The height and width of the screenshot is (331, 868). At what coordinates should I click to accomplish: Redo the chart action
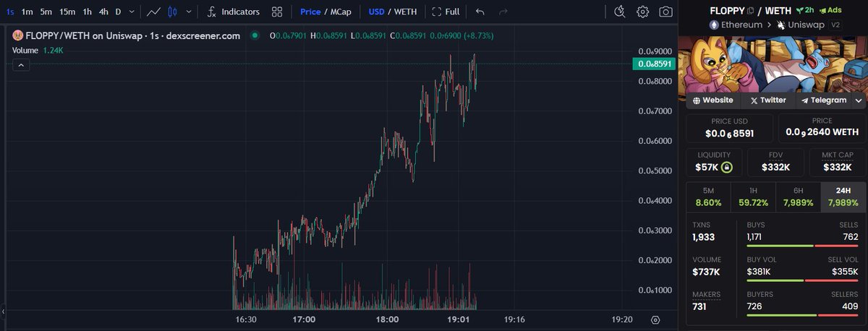coord(503,12)
